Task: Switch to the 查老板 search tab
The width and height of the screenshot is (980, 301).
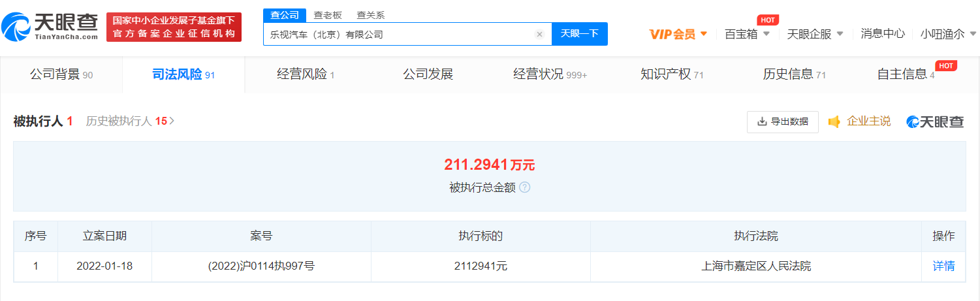Action: [327, 15]
